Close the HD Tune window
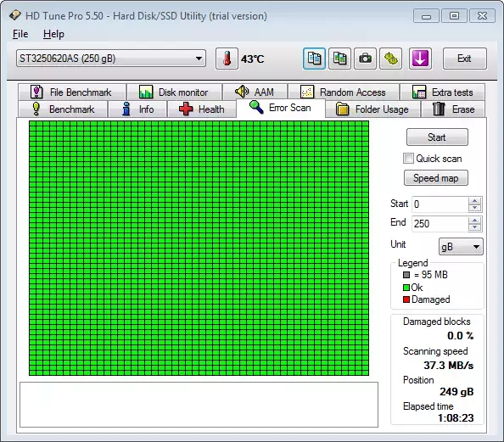The image size is (504, 442). 482,16
